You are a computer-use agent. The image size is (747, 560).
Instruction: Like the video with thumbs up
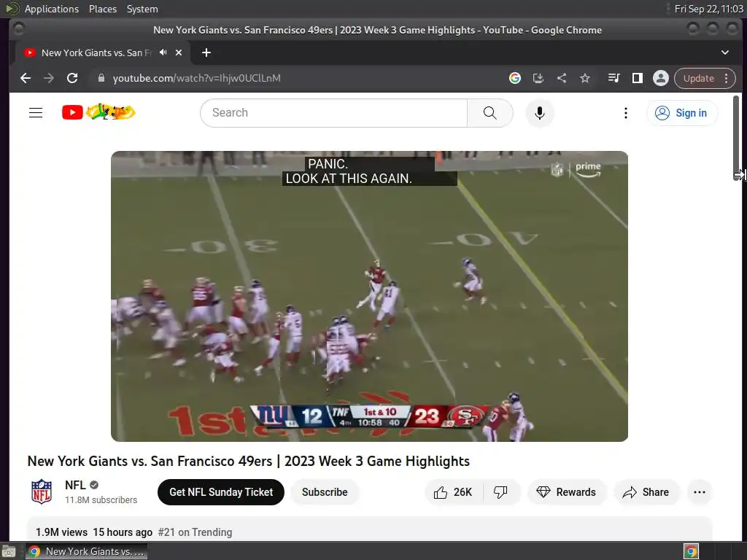click(453, 492)
